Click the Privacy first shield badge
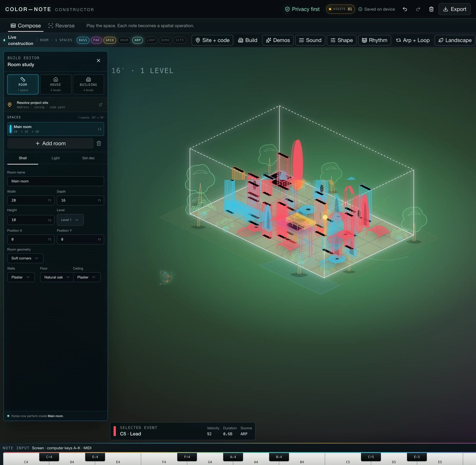The width and height of the screenshot is (476, 465). [302, 9]
